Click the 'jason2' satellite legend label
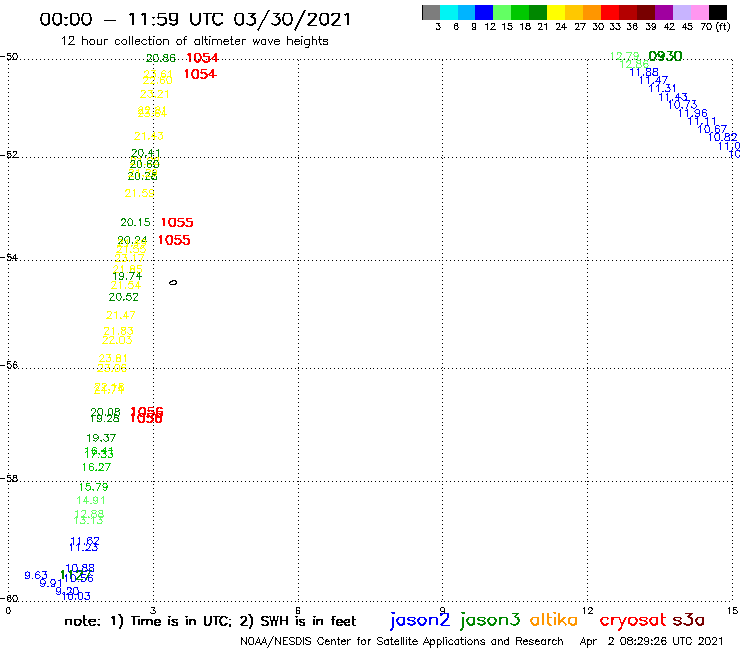Image resolution: width=740 pixels, height=650 pixels. point(420,621)
